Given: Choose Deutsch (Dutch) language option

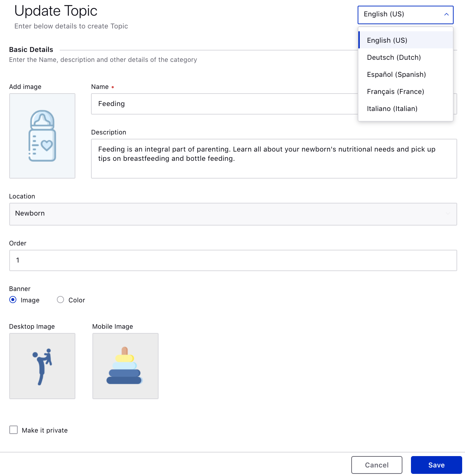Looking at the screenshot, I should 406,57.
